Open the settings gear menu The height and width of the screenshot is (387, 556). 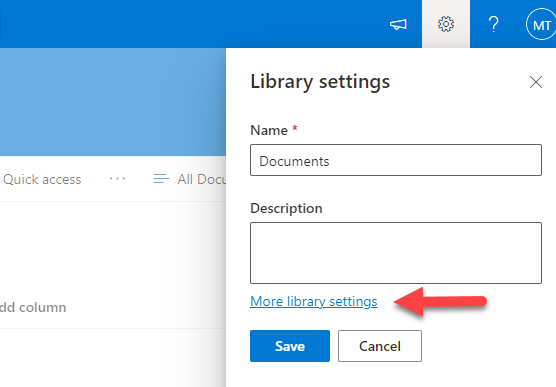click(446, 24)
